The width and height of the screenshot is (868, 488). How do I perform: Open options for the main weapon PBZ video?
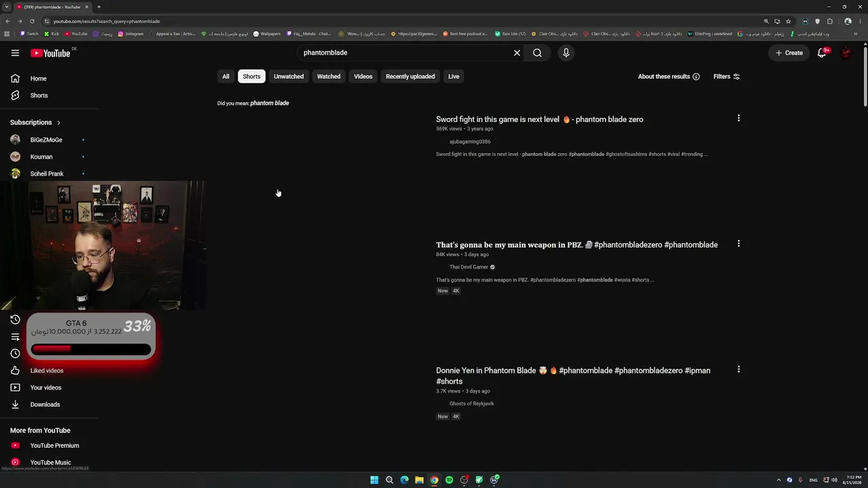[738, 244]
